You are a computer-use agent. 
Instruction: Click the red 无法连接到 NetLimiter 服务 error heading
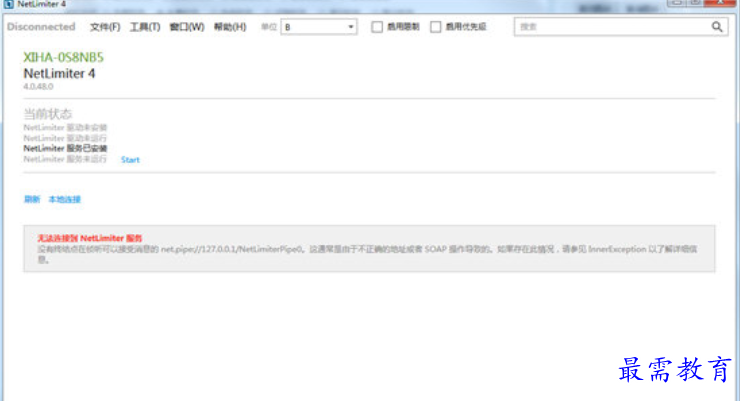pyautogui.click(x=90, y=238)
